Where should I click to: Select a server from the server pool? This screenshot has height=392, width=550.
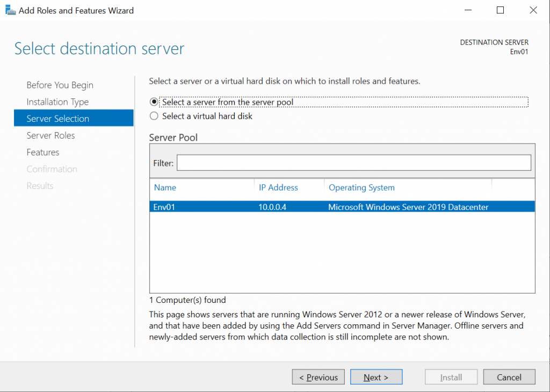[154, 102]
